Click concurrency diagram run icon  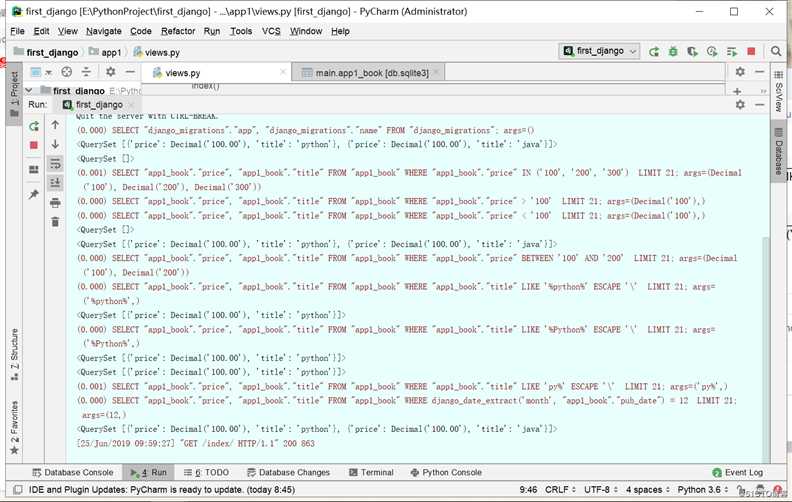731,52
